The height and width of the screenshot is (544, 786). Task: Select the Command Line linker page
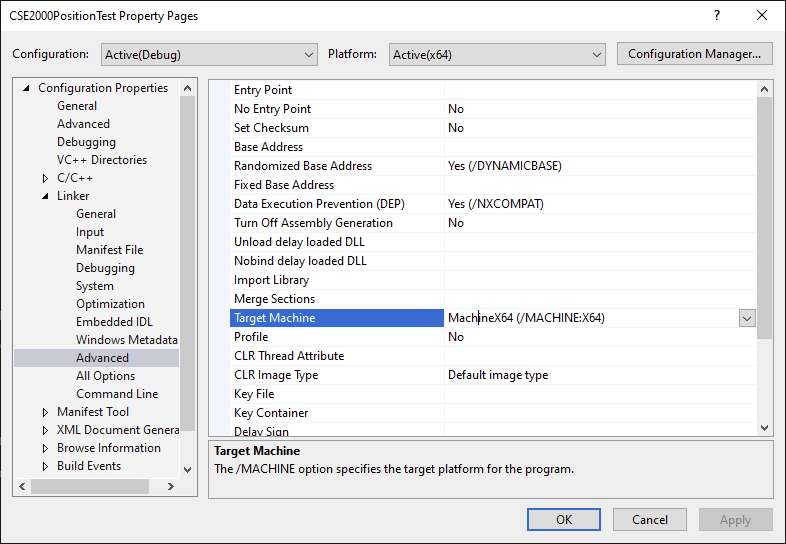[116, 394]
